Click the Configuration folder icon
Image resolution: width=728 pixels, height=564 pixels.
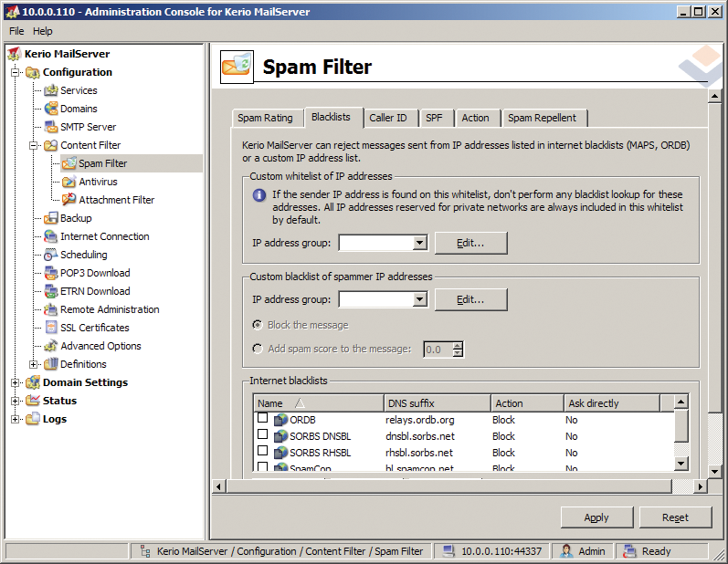click(33, 72)
